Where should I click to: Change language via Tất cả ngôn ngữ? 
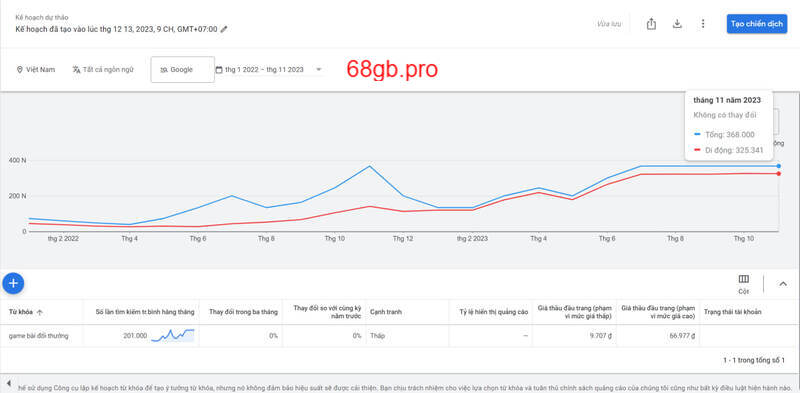[103, 69]
